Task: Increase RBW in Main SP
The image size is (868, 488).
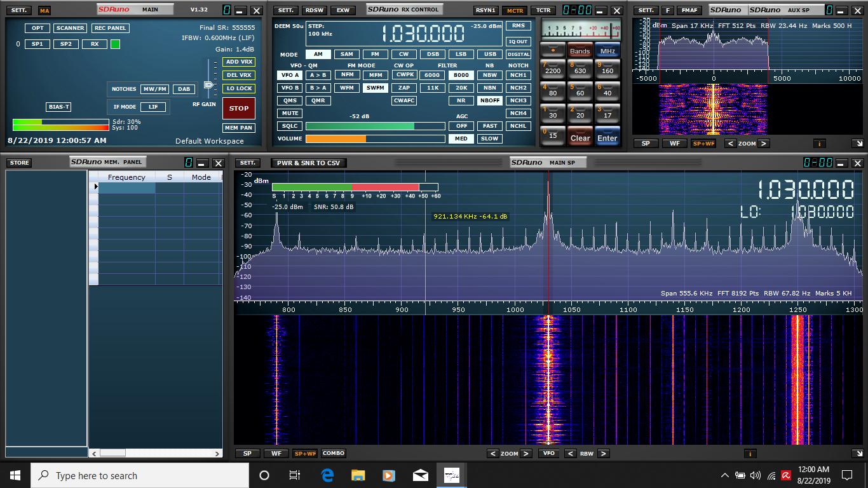Action: [x=604, y=454]
